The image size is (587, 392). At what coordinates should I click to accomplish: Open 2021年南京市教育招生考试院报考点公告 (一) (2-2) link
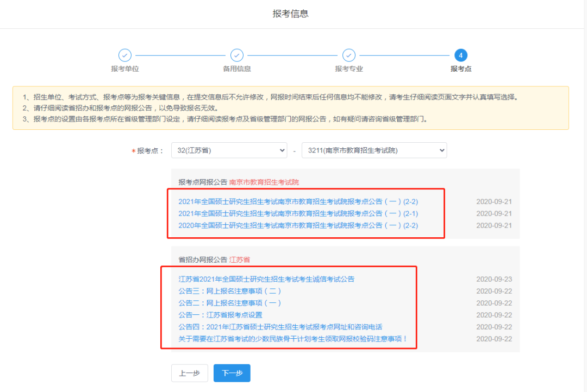[x=298, y=201]
